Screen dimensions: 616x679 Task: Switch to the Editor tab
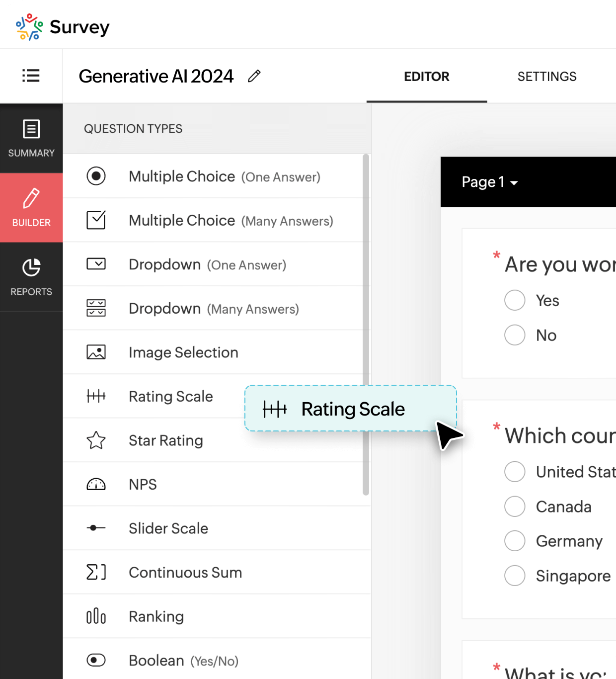(x=426, y=77)
